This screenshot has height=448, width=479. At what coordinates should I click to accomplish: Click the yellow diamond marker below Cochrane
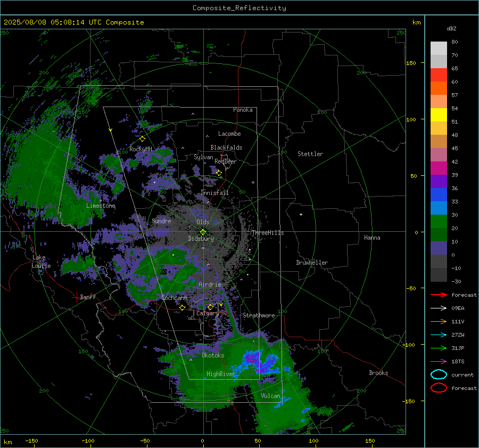[183, 308]
